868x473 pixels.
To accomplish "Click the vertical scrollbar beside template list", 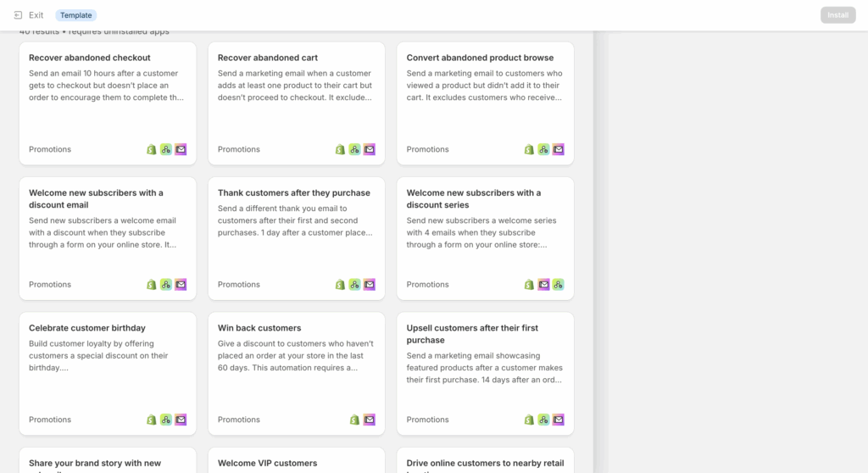I will (601, 252).
